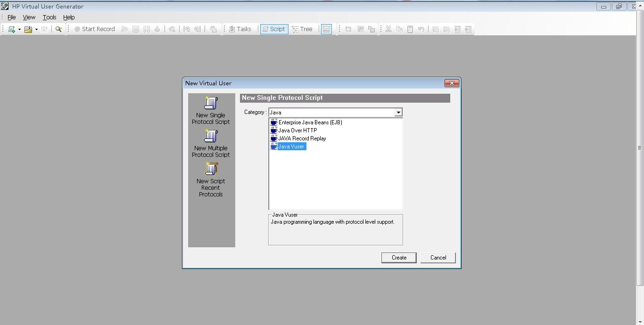This screenshot has width=644, height=325.
Task: Click the decrease indent icon
Action: click(468, 29)
